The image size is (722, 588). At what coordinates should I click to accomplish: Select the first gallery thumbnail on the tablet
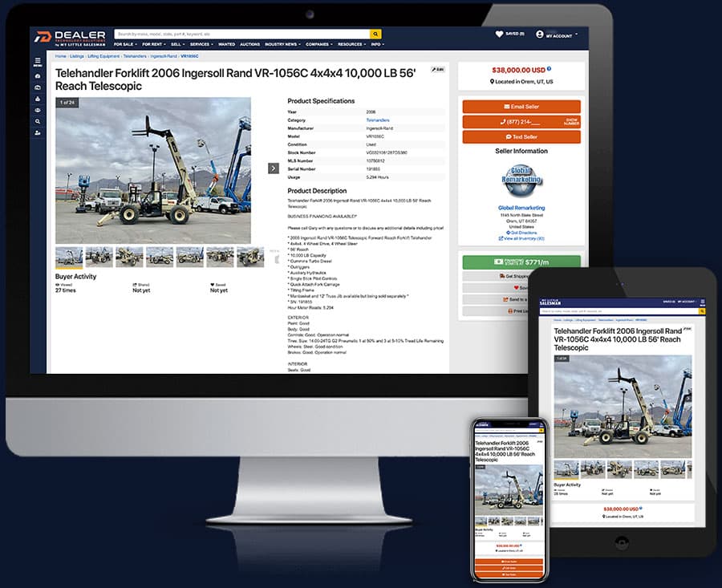click(x=566, y=469)
